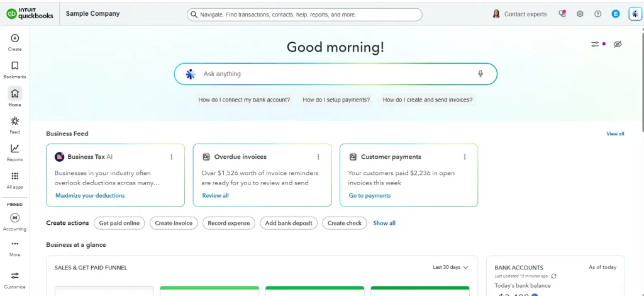
Task: Open Feed in the sidebar
Action: pos(15,125)
